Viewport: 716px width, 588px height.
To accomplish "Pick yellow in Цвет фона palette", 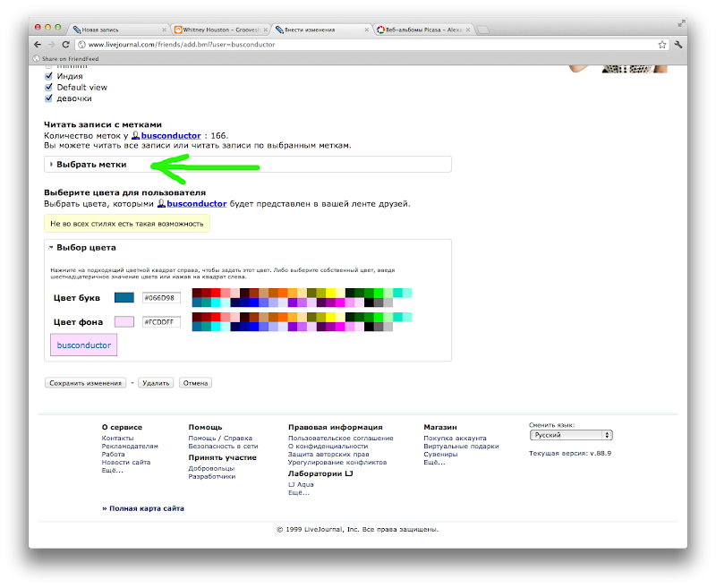I will 330,318.
